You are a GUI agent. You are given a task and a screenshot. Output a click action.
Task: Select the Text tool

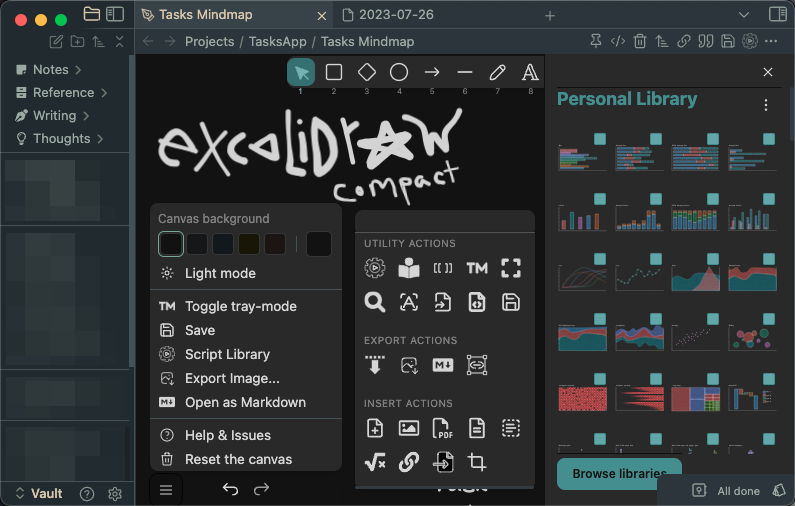(530, 73)
